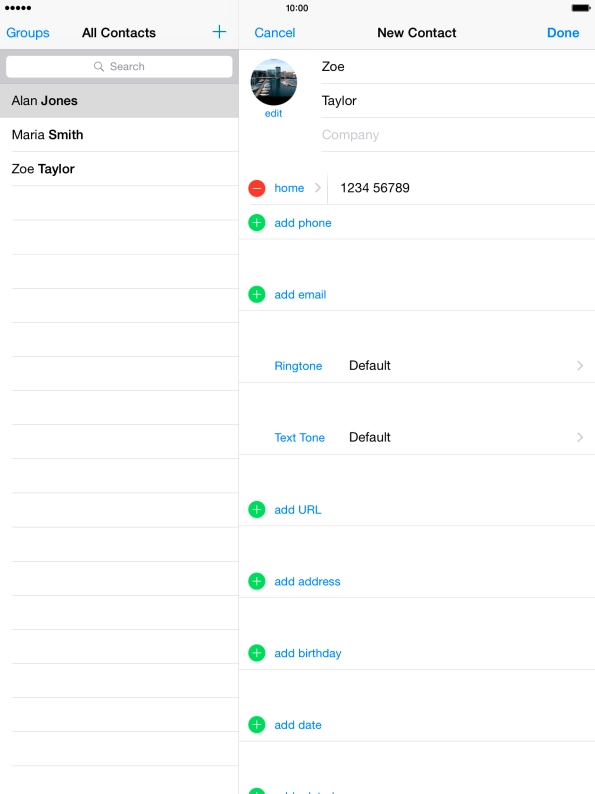595x794 pixels.
Task: Click green plus beside add email
Action: coord(257,294)
